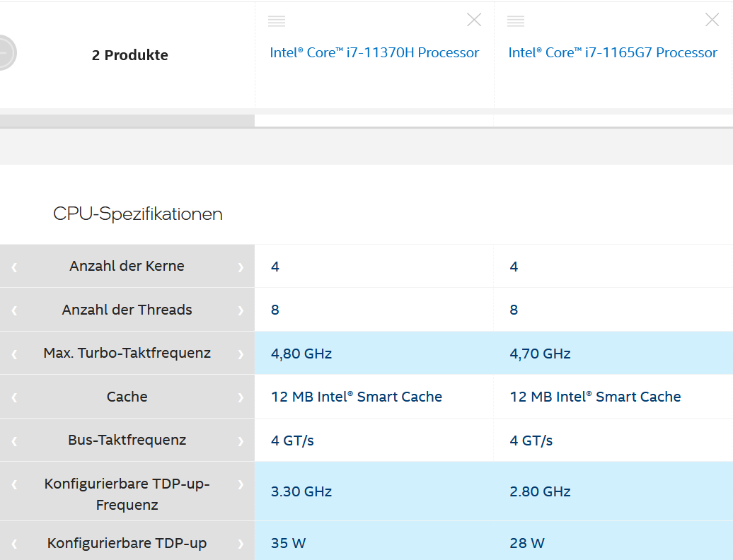This screenshot has height=560, width=733.
Task: Click left chevron on Anzahl der Kerne row
Action: [14, 267]
